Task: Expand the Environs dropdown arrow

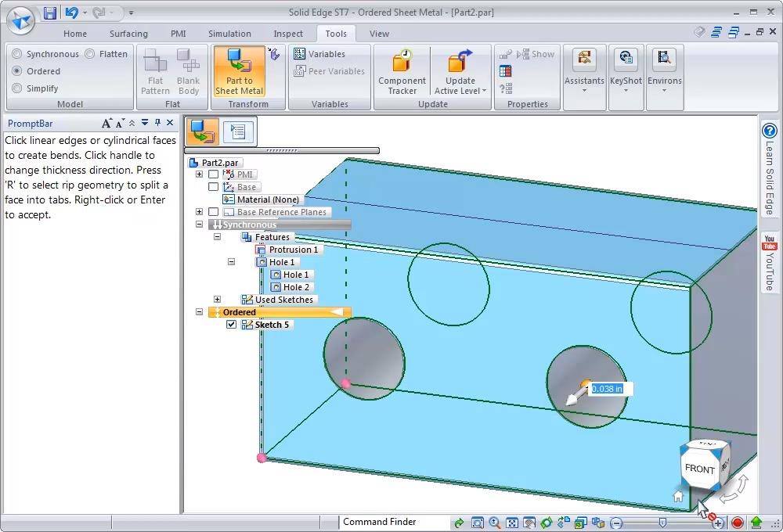Action: point(664,90)
